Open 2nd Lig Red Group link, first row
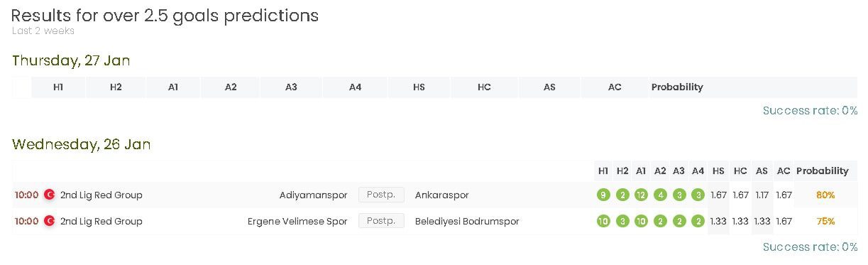Image resolution: width=868 pixels, height=265 pixels. tap(101, 195)
